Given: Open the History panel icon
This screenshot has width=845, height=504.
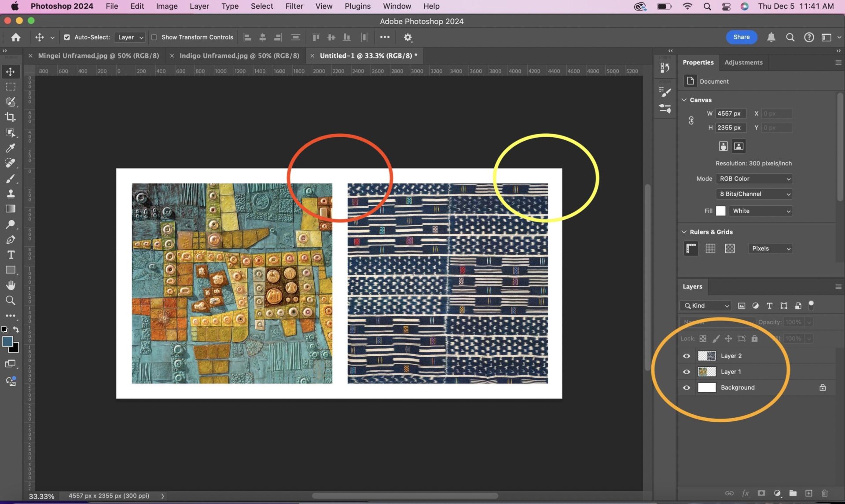Looking at the screenshot, I should click(665, 68).
